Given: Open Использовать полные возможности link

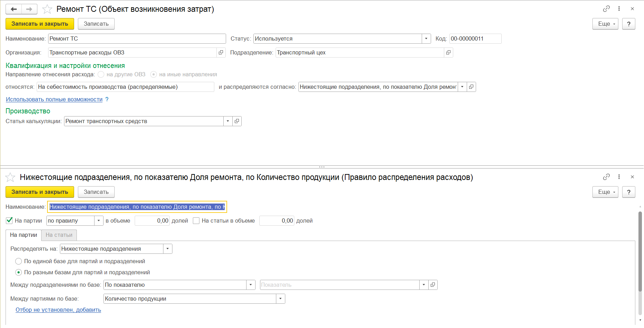Looking at the screenshot, I should click(54, 99).
